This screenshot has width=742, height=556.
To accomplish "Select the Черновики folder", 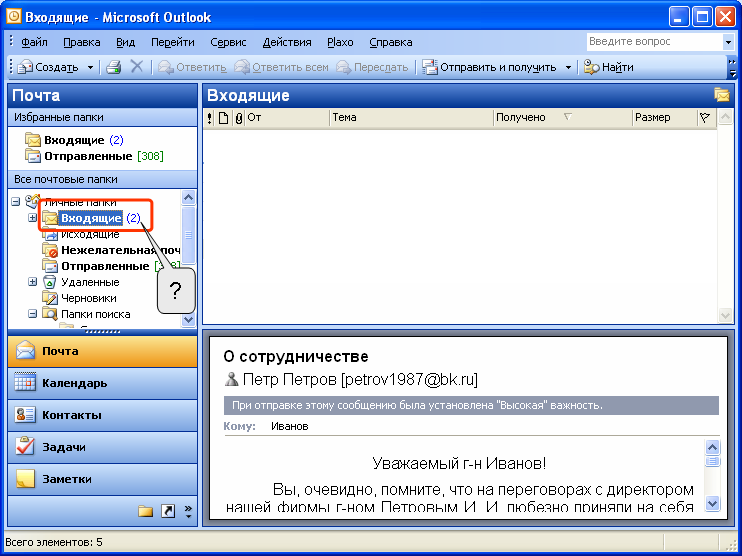I will 80,299.
